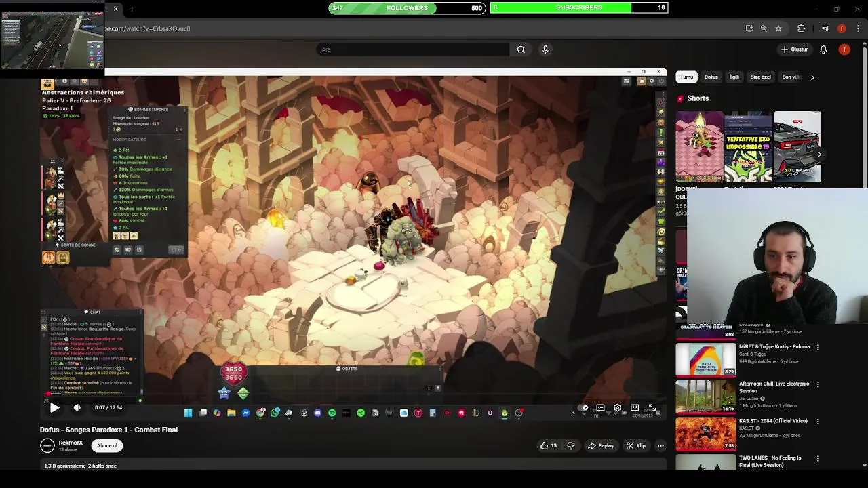Open options for Afternoon Chill video
Screen dimensions: 868x488
coord(818,384)
